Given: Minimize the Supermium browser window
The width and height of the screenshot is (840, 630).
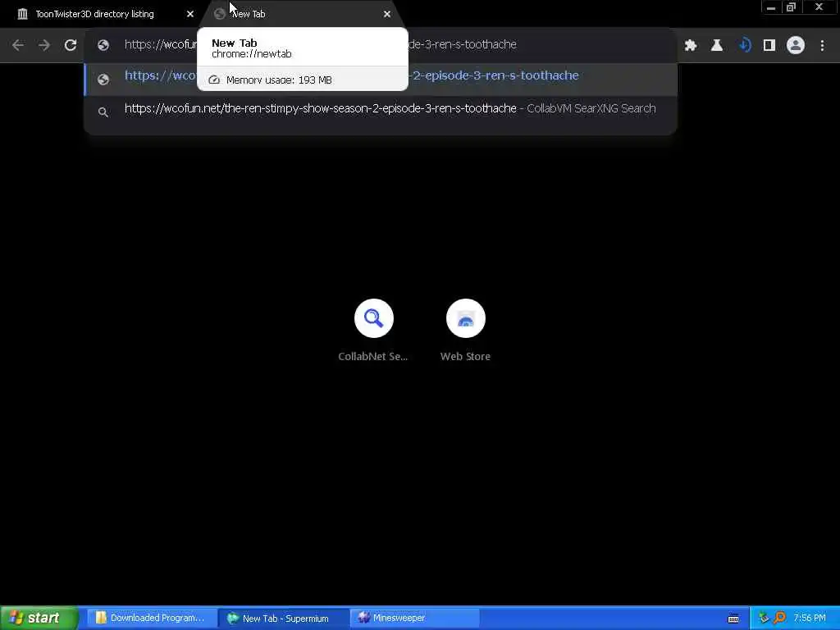Looking at the screenshot, I should tap(771, 7).
